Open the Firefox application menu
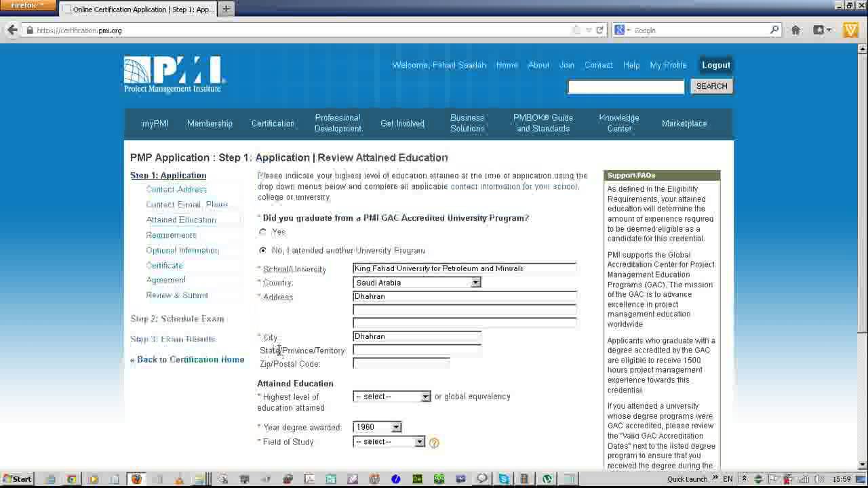This screenshot has width=868, height=488. [x=27, y=5]
